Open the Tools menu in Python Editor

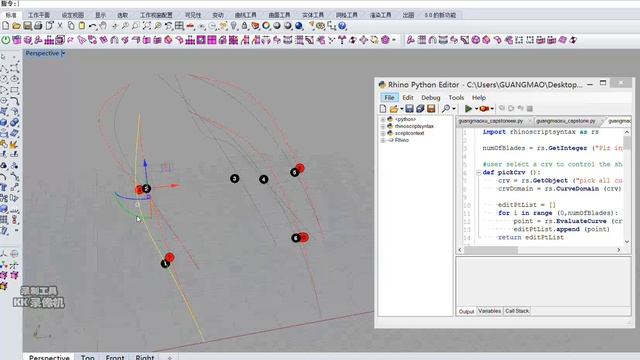(x=456, y=98)
